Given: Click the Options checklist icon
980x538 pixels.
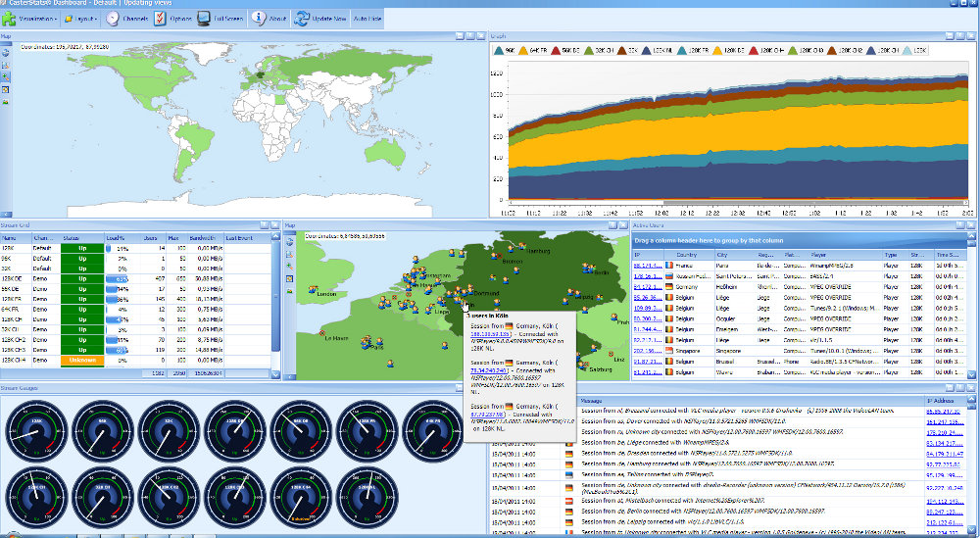Looking at the screenshot, I should pos(160,18).
